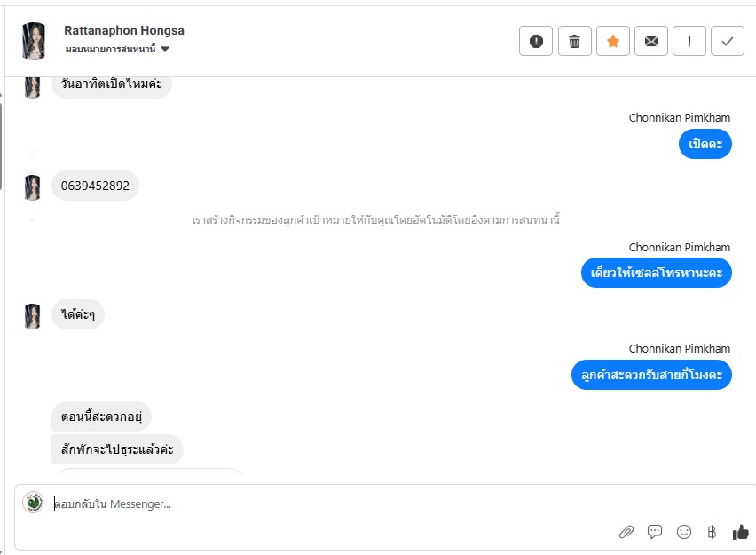Delete conversation using trash icon
The image size is (756, 555).
coord(574,41)
